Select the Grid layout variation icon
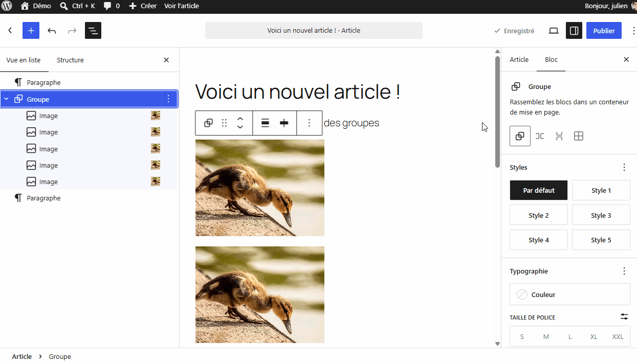The image size is (637, 364). 579,136
